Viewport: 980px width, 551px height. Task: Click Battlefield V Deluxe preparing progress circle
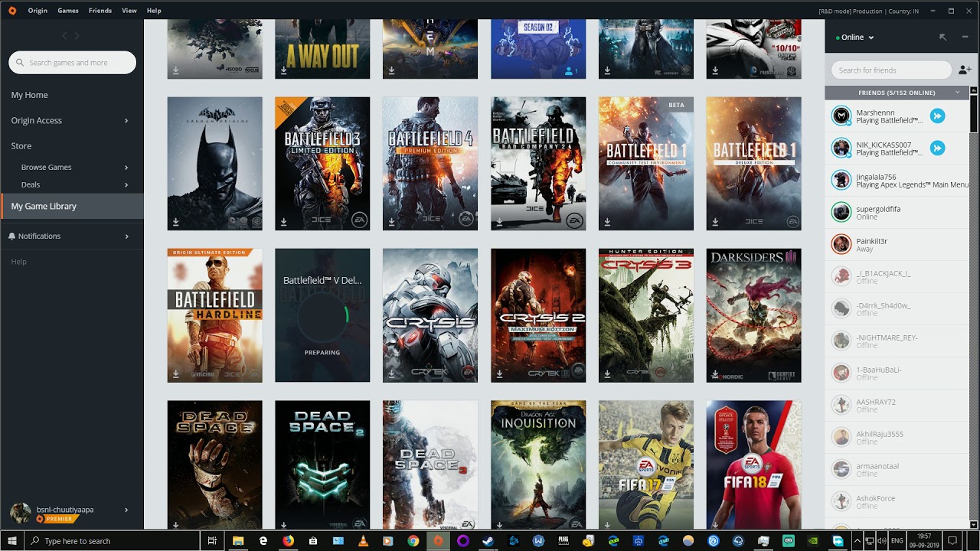[322, 315]
